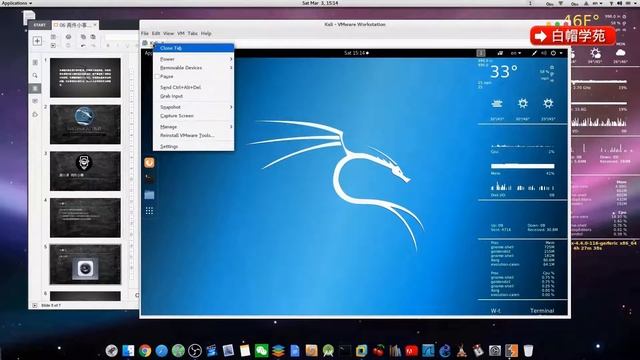
Task: Toggle the Pause checkbox in VM menu
Action: point(157,77)
